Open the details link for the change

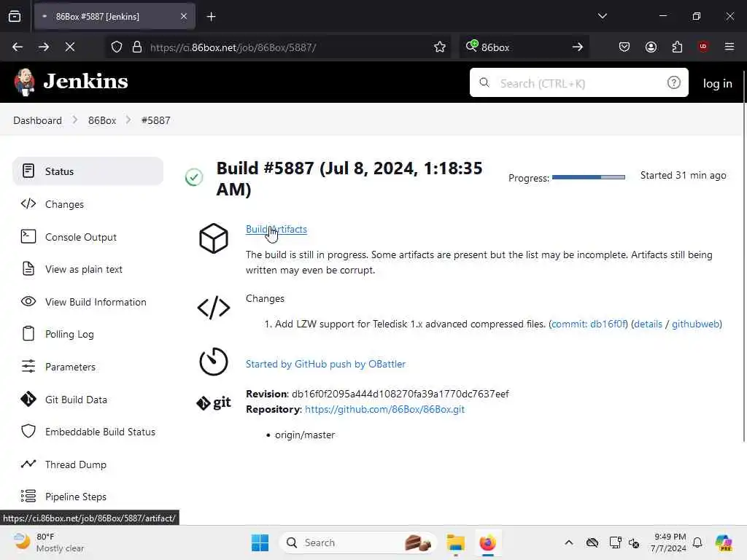click(648, 324)
